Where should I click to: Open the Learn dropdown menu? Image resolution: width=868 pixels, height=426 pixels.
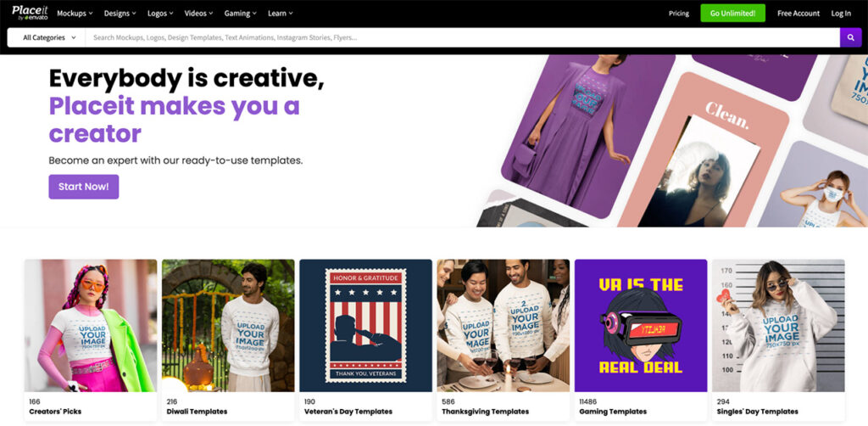point(281,14)
